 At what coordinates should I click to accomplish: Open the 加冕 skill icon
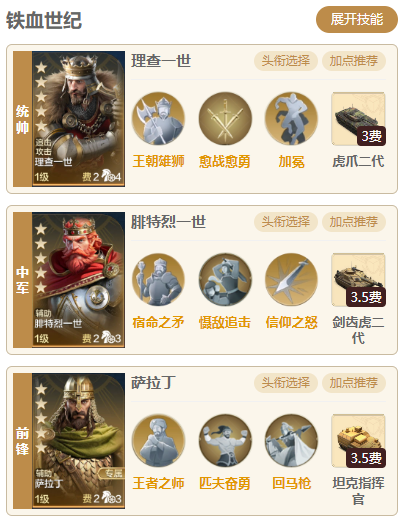click(291, 119)
